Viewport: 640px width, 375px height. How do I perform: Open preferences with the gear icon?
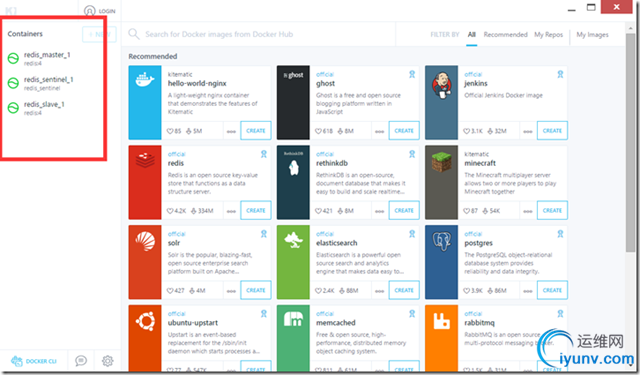[108, 361]
